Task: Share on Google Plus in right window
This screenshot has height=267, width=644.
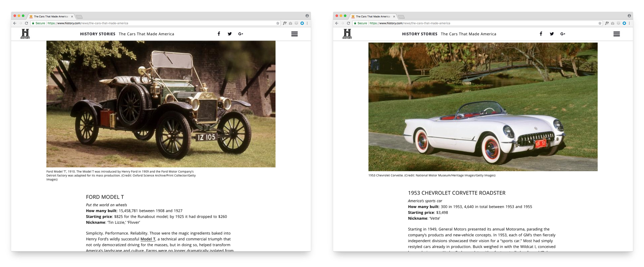Action: coord(562,34)
